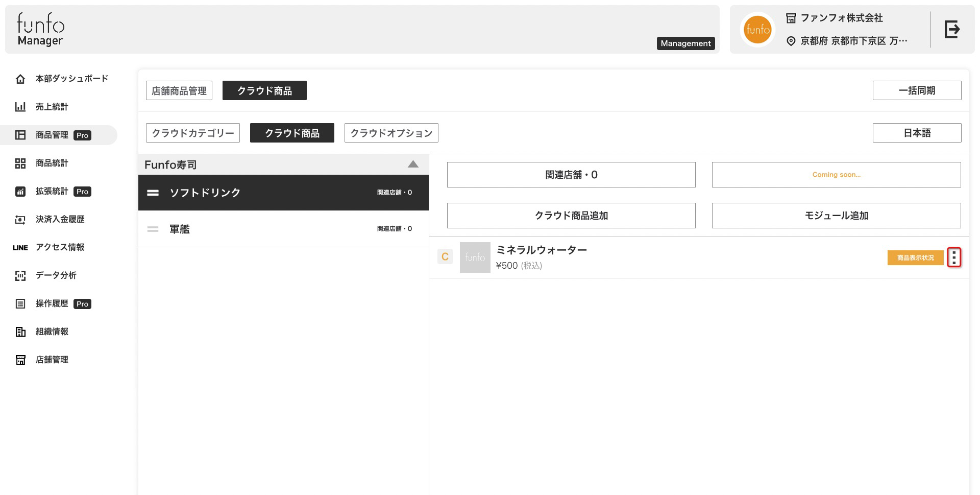Click the orange 商品表示状況 button

tap(915, 257)
